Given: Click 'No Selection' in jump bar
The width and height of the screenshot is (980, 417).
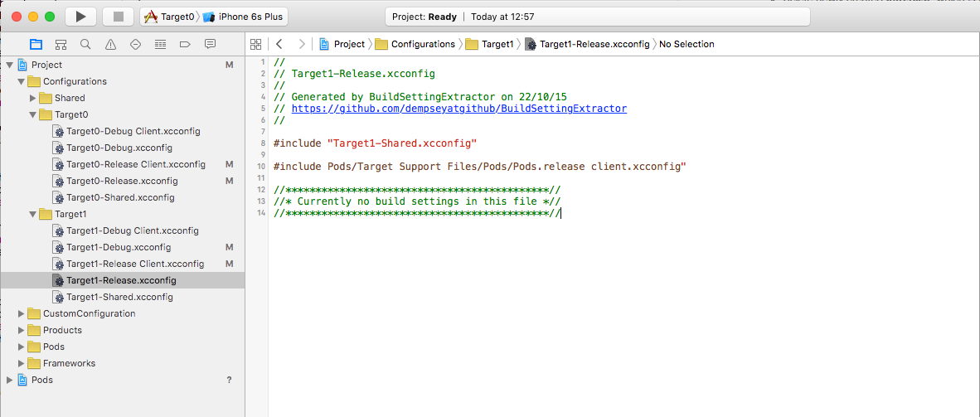Looking at the screenshot, I should 686,44.
